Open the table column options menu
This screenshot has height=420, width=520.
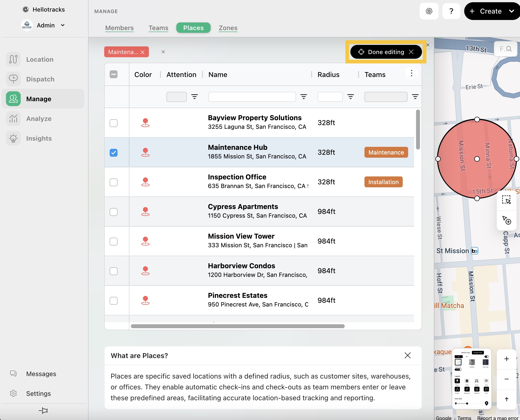click(x=411, y=73)
